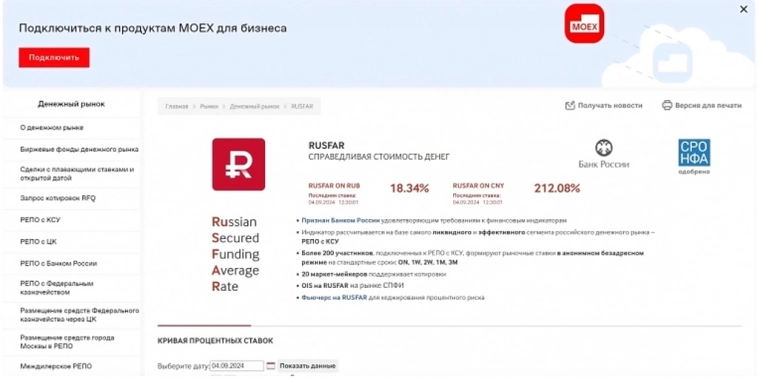Go to Главная in breadcrumbs
Screen dimensions: 758x379
tap(176, 106)
